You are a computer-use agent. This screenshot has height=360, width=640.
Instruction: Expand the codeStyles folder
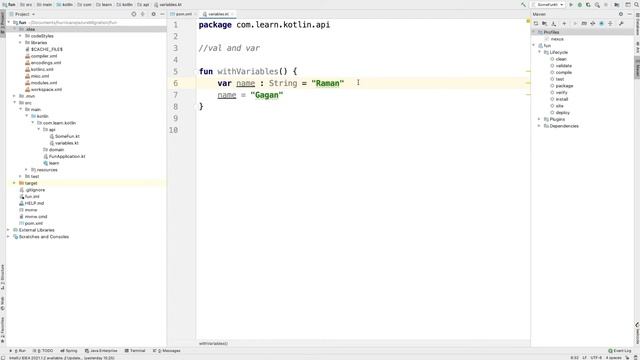(x=20, y=36)
